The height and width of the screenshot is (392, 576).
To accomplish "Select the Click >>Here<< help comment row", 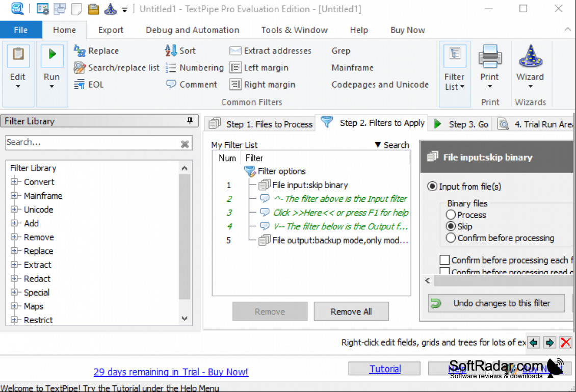I will coord(334,213).
